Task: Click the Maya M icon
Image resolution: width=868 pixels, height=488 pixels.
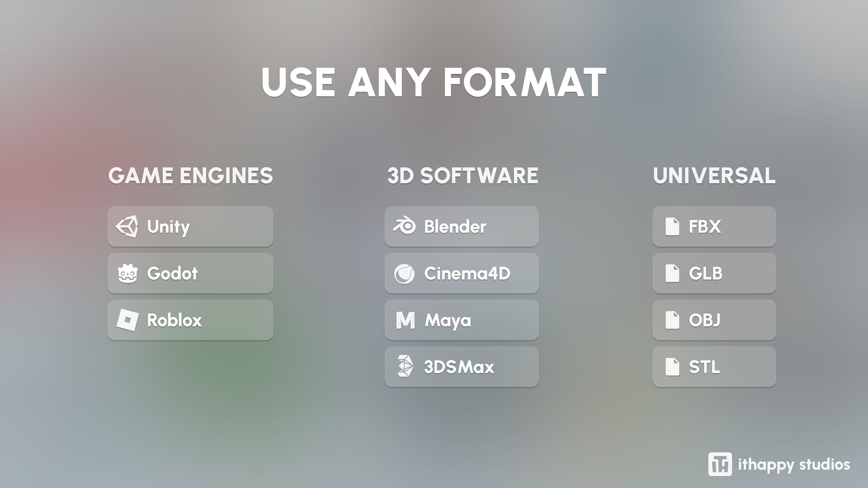Action: 405,320
